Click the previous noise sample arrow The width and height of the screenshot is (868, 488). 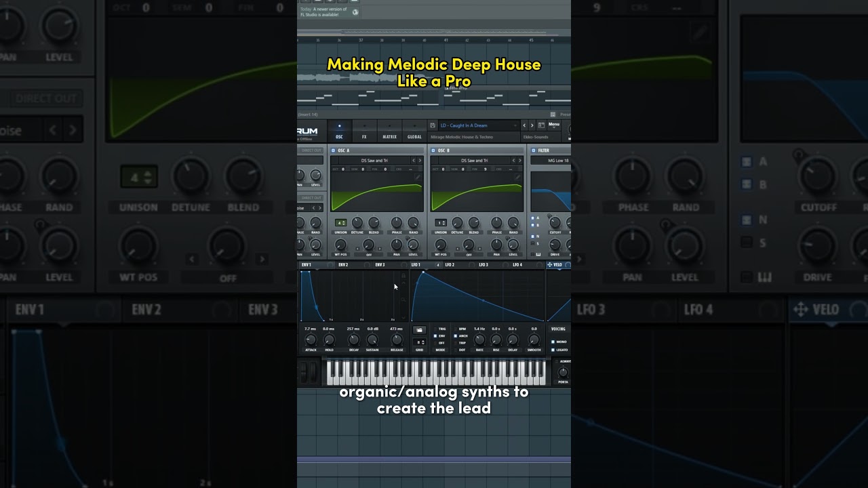coord(313,208)
